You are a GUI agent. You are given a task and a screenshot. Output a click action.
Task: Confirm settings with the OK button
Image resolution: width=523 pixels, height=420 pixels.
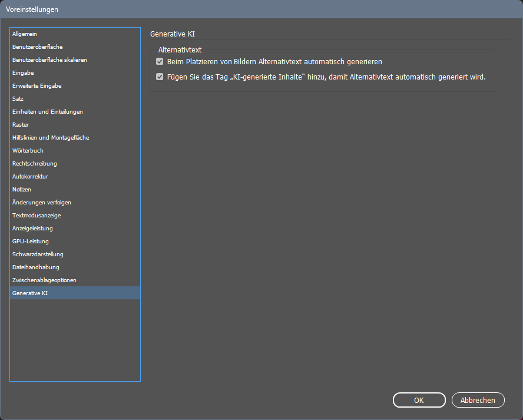[x=419, y=400]
